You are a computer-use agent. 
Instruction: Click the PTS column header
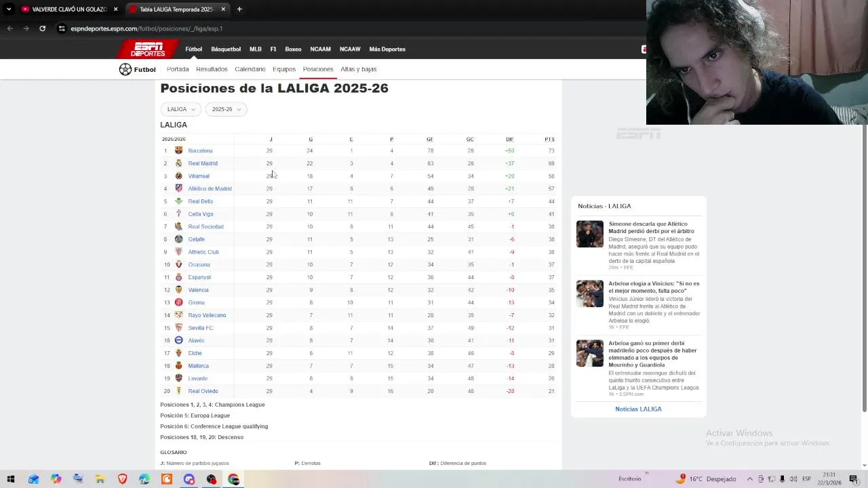tap(549, 140)
